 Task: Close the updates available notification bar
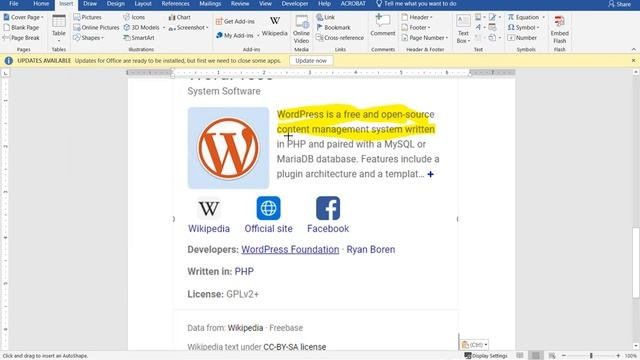(x=633, y=60)
